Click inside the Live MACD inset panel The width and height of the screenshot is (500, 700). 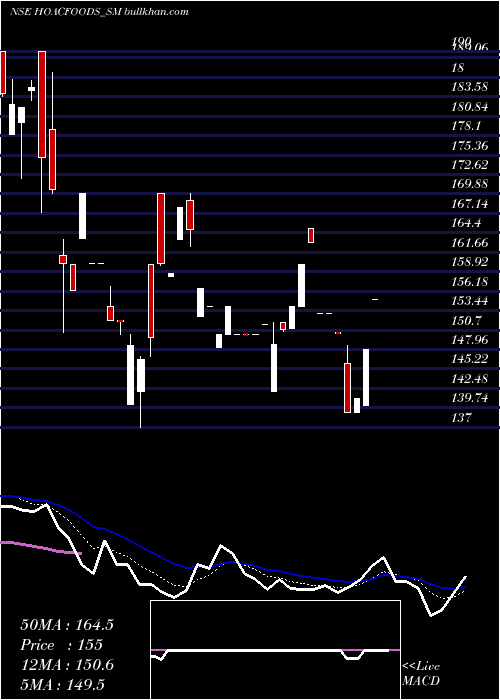(x=275, y=650)
